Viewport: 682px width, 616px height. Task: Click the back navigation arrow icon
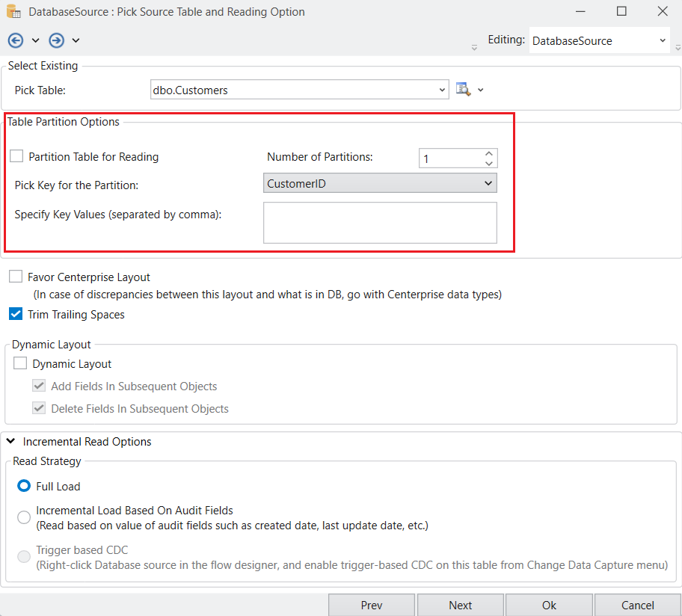pyautogui.click(x=16, y=40)
